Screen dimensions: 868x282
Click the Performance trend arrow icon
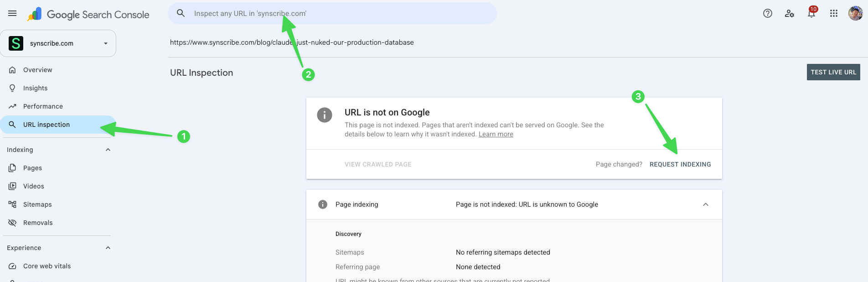coord(12,106)
